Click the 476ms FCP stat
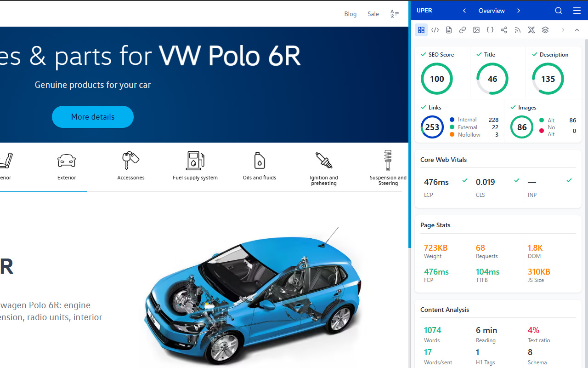588x368 pixels. pos(436,275)
